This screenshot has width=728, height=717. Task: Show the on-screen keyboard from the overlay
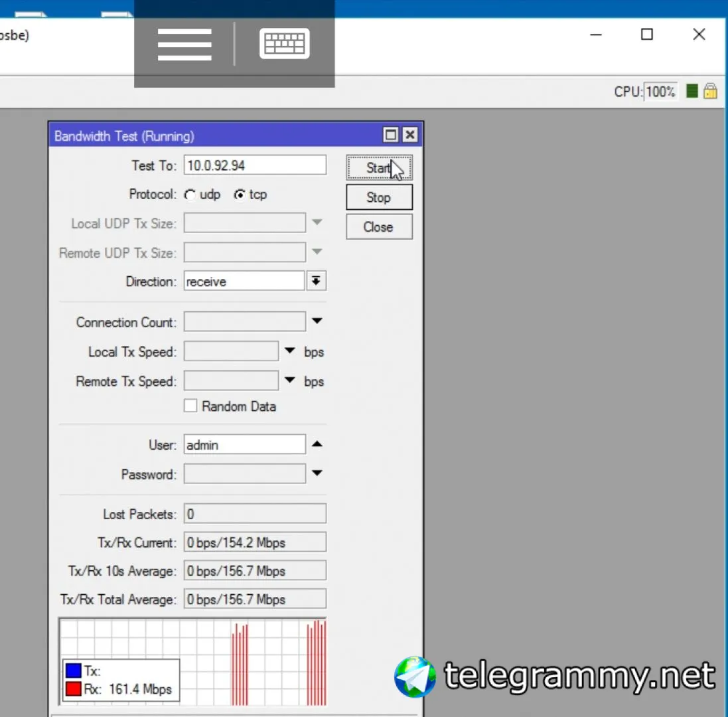pos(284,43)
